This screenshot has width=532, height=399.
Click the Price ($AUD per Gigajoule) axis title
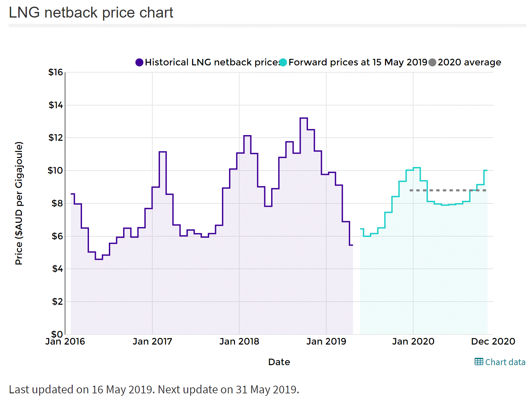19,203
